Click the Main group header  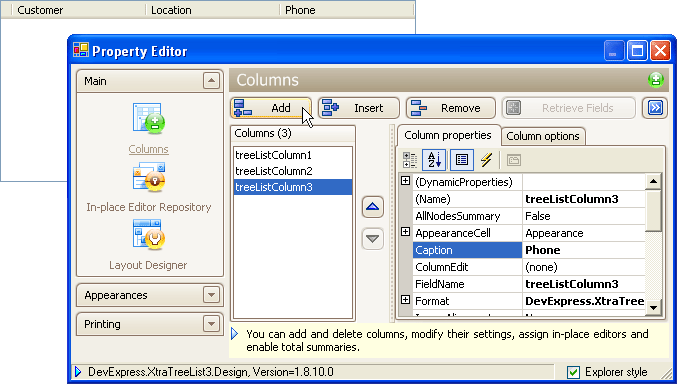coord(150,81)
